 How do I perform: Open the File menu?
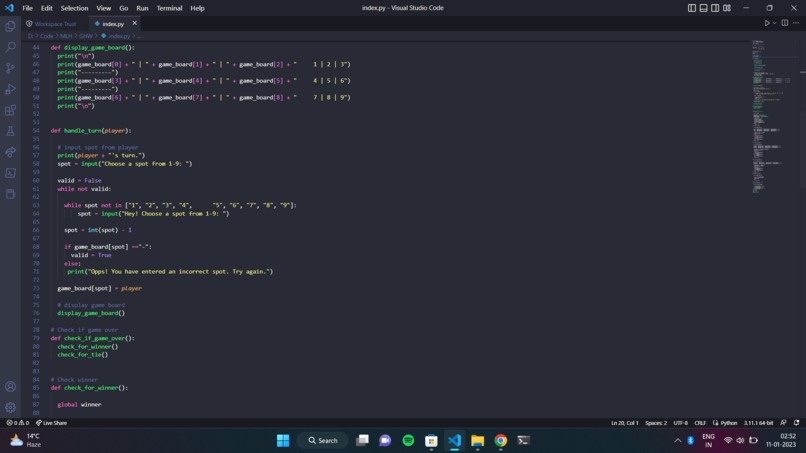click(27, 8)
